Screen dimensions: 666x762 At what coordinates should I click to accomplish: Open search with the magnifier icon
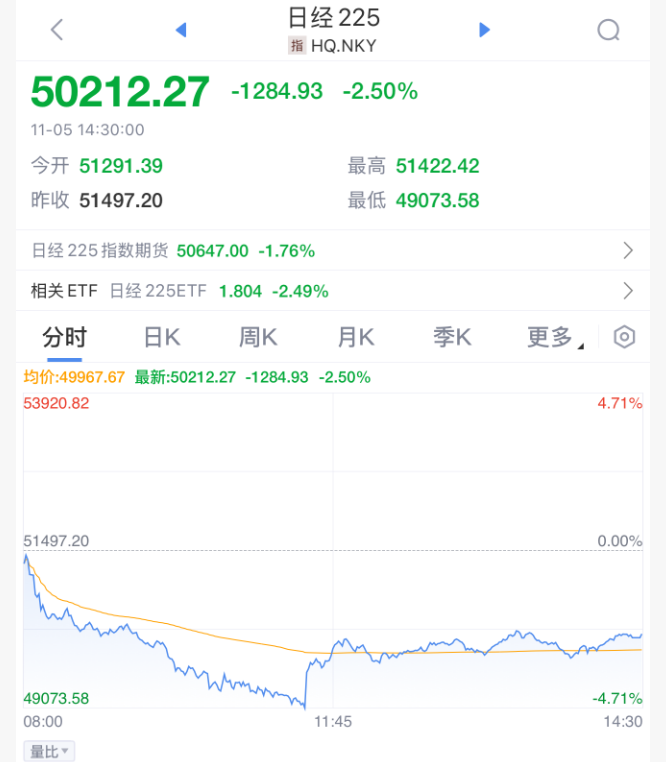point(608,30)
